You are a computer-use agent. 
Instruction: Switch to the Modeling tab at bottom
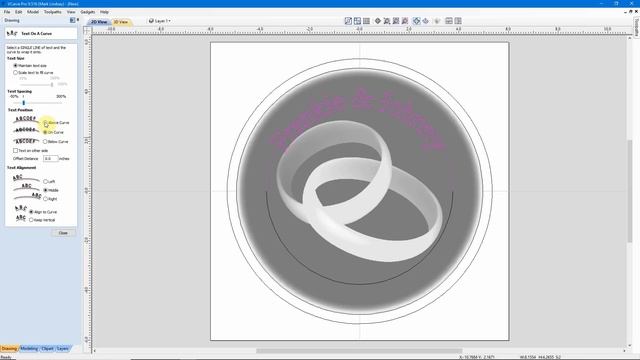tap(29, 349)
